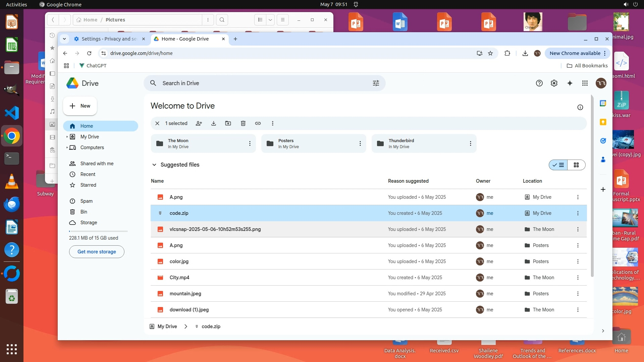Expand the My Drive tree item
This screenshot has width=644, height=362.
pos(67,137)
